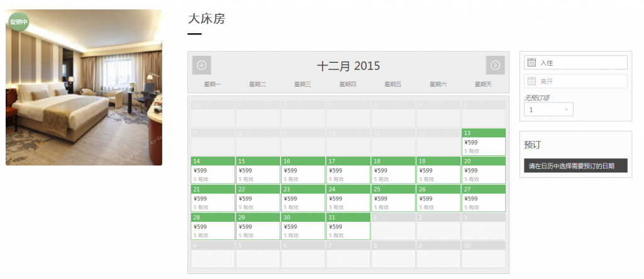Select December 24 on the calendar
644x279 pixels.
[348, 199]
